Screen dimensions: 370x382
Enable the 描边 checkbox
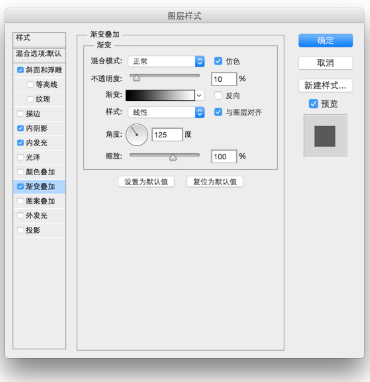click(20, 114)
